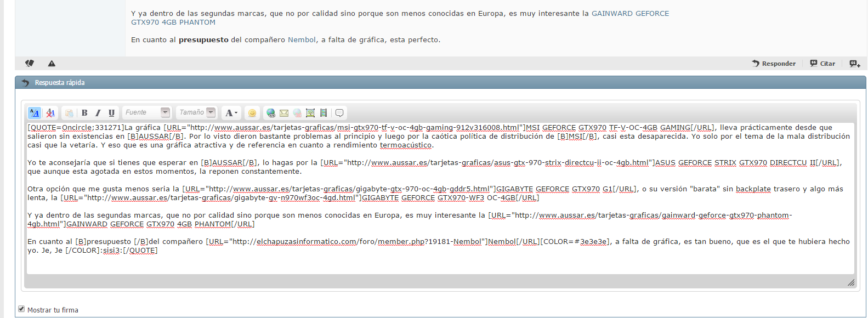868x318 pixels.
Task: Click the Responder button
Action: click(x=774, y=64)
